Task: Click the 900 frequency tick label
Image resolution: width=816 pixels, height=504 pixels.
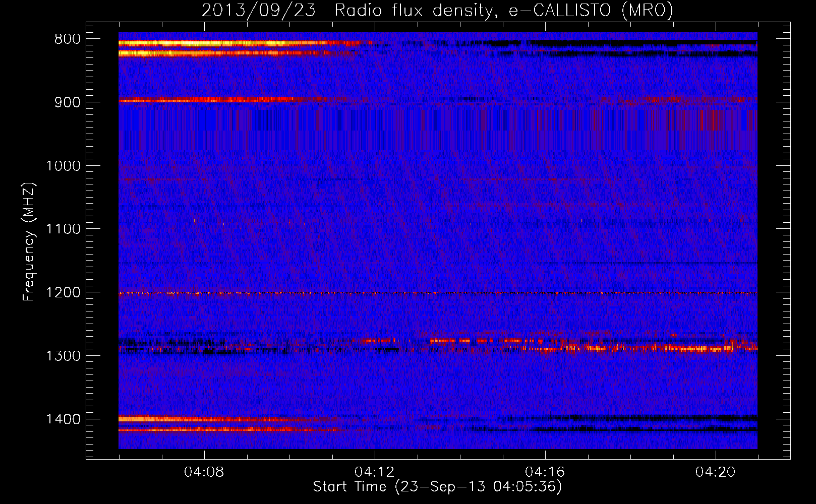Action: pyautogui.click(x=66, y=102)
